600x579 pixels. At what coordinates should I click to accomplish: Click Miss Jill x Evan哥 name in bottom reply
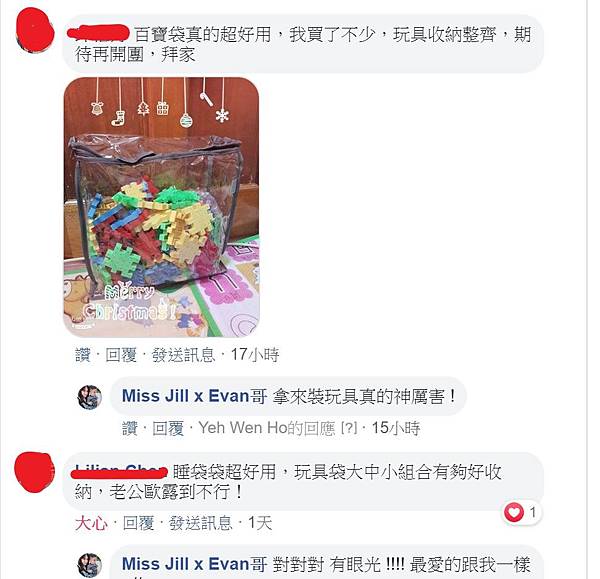[x=194, y=564]
